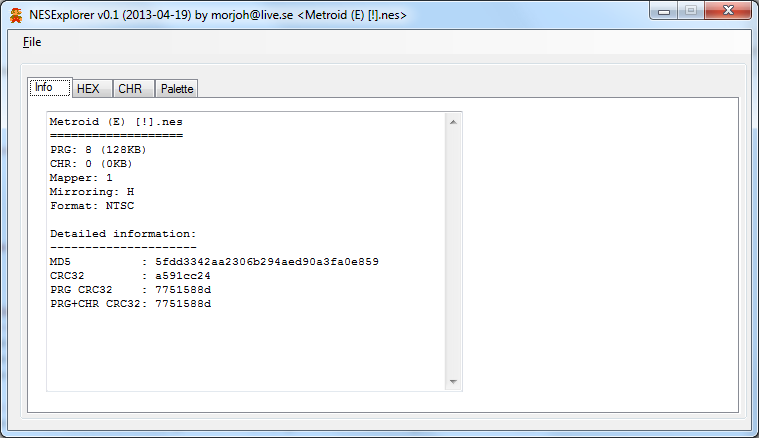This screenshot has height=438, width=759.
Task: Click the NESExplorer Mario app icon
Action: [x=16, y=15]
